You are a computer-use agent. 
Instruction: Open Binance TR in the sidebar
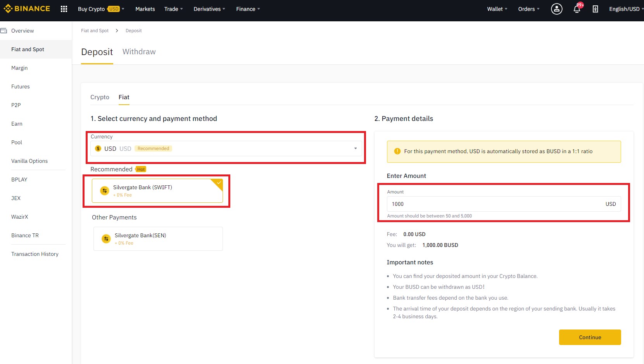click(x=25, y=235)
